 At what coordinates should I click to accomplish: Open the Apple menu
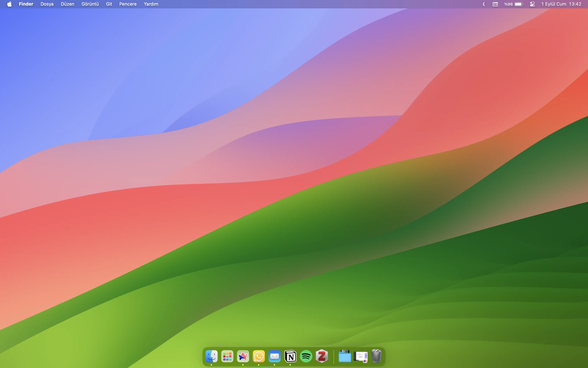[9, 4]
